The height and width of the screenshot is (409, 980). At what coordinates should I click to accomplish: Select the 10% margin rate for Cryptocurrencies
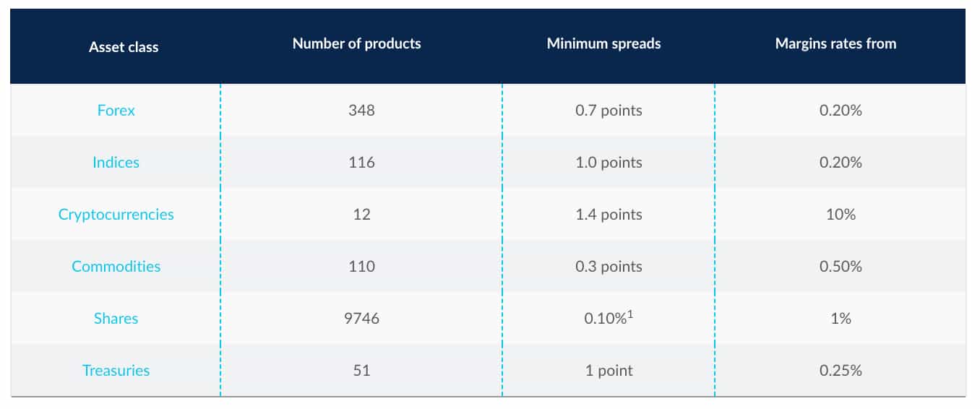(841, 215)
